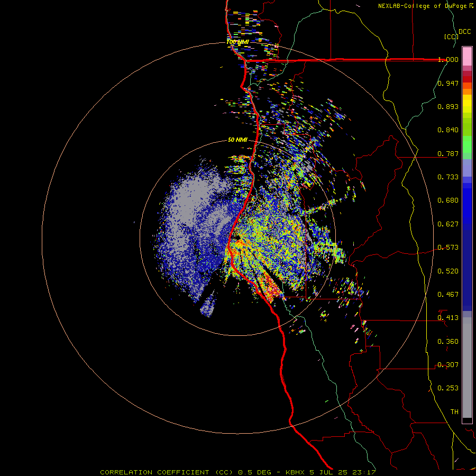Viewport: 476px width, 476px height.
Task: Select the 0.307 scale value
Action: pos(448,365)
